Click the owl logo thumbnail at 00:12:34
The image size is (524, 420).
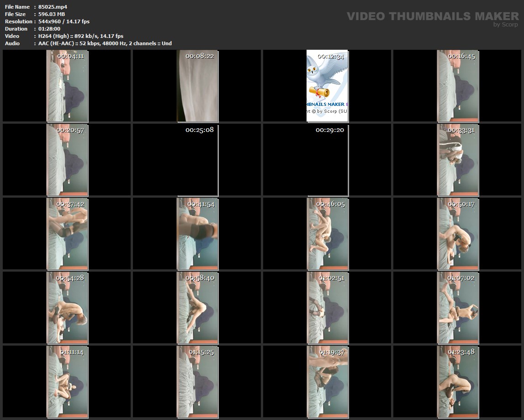pos(327,86)
